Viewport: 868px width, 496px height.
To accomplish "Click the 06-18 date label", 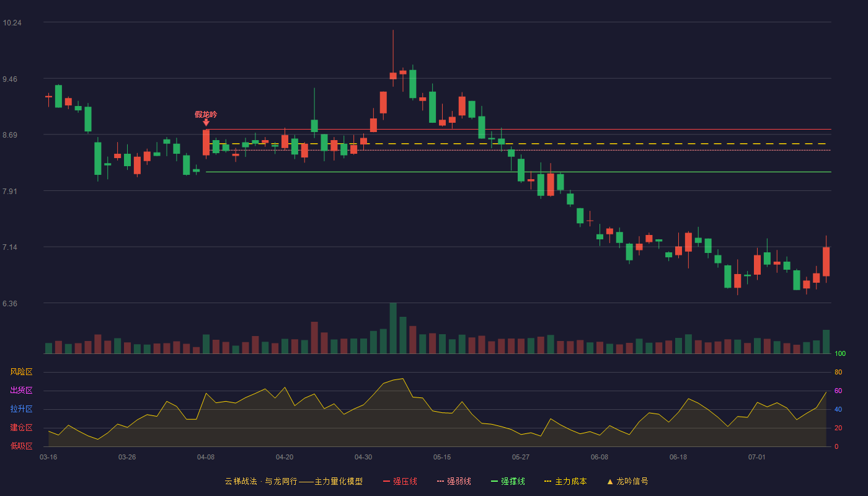I will [x=678, y=457].
